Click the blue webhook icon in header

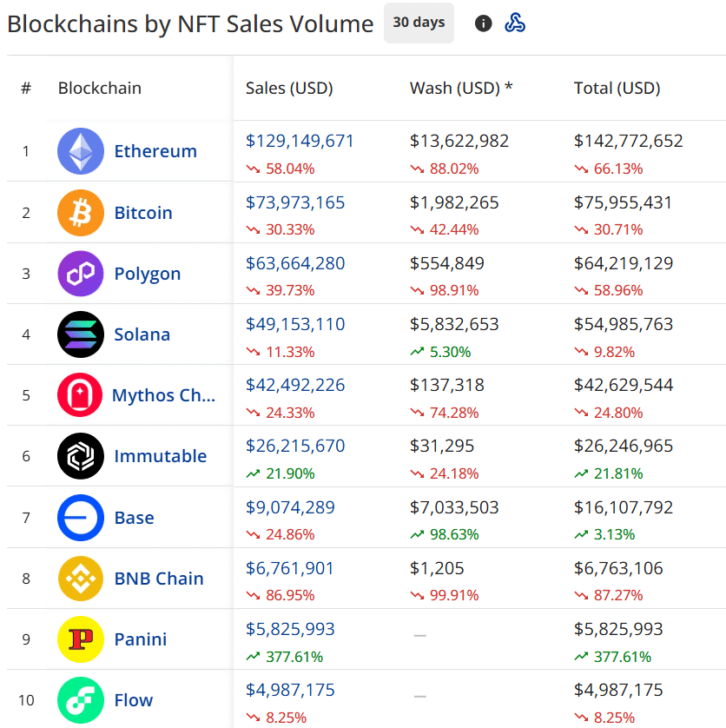point(515,23)
